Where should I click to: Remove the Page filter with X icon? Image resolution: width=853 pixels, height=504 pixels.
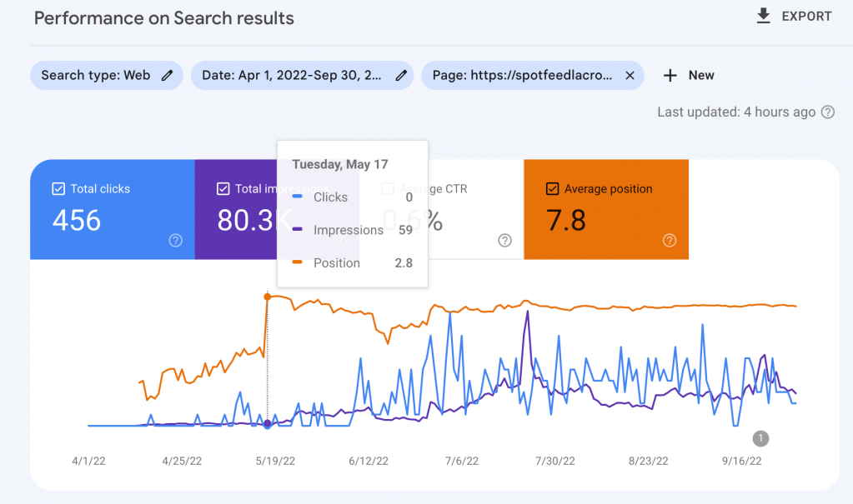coord(630,75)
